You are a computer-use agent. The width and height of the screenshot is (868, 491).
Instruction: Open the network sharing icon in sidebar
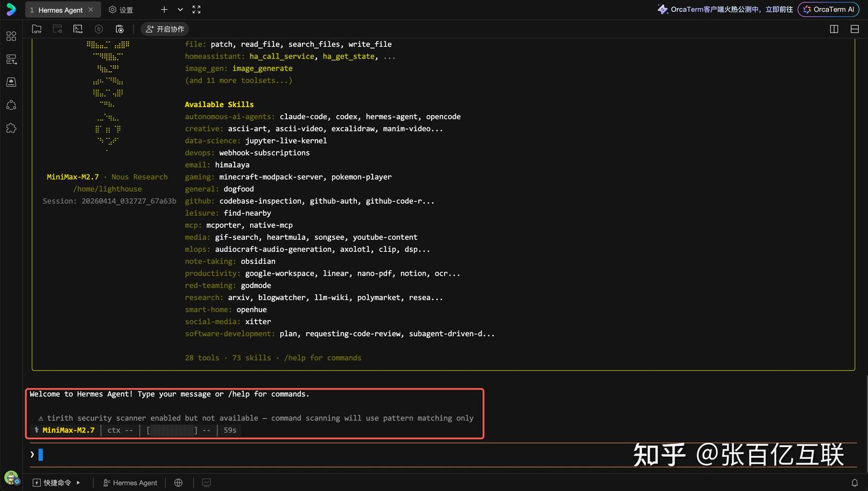pyautogui.click(x=11, y=105)
